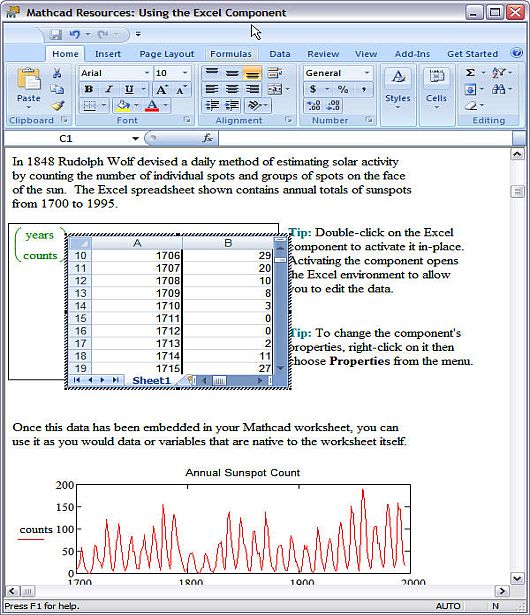
Task: Click the Excel component's vertical scroll down arrow
Action: [x=280, y=368]
